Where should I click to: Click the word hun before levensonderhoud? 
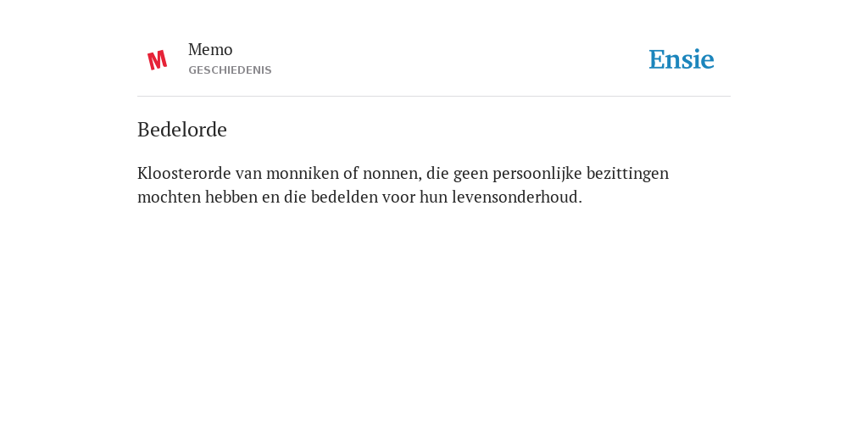point(433,197)
